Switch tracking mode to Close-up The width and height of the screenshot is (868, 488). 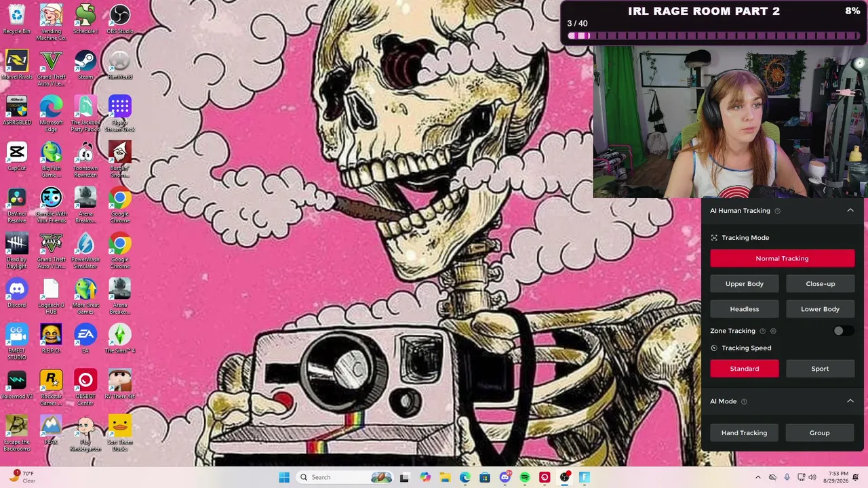[x=820, y=284]
